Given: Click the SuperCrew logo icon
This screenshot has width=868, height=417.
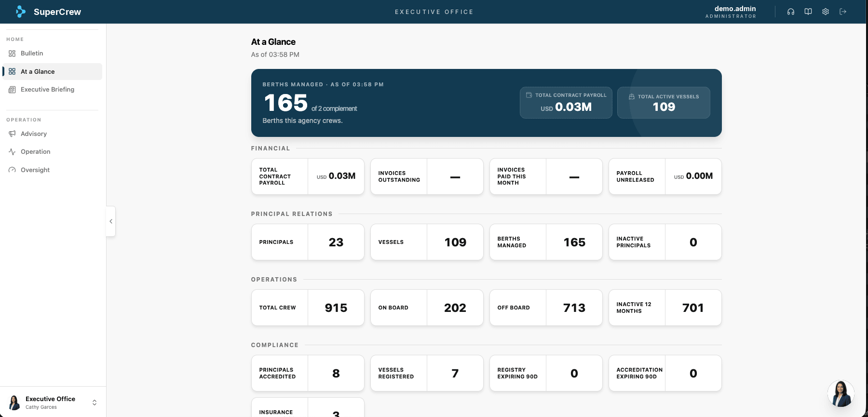Looking at the screenshot, I should tap(20, 12).
